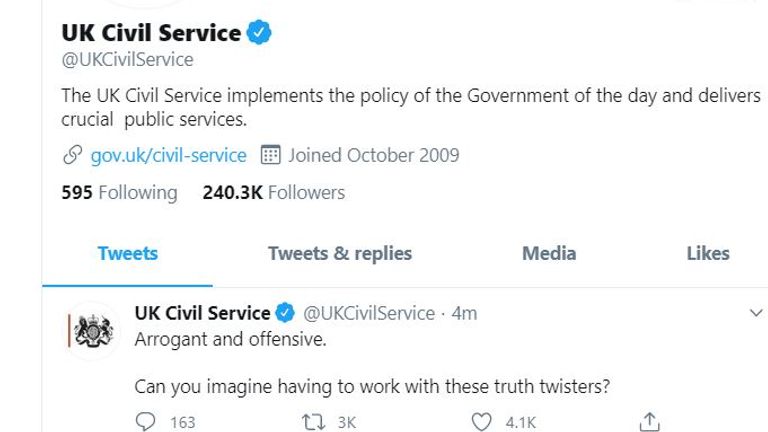768x432 pixels.
Task: Open the gov.uk/civil-service link
Action: pyautogui.click(x=168, y=155)
